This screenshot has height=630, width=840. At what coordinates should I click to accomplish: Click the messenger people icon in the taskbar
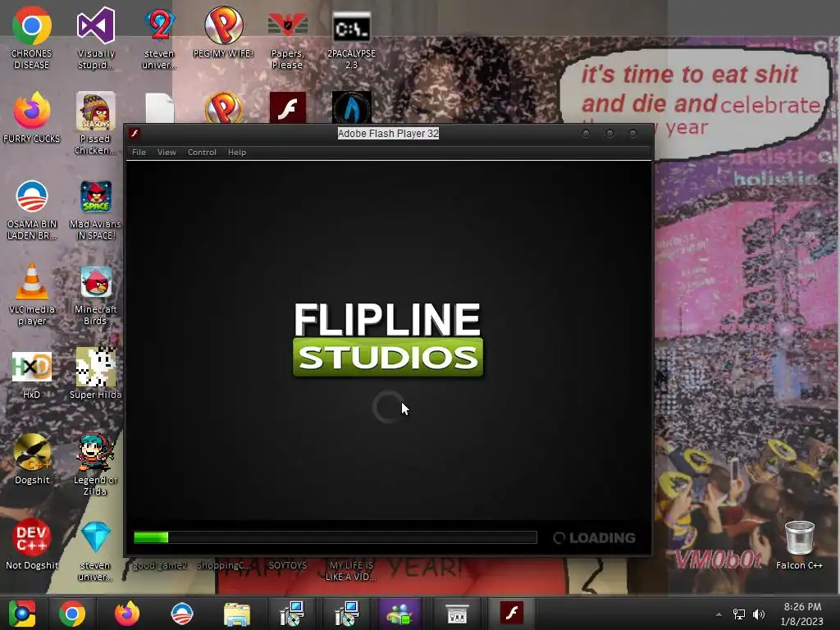[x=400, y=614]
